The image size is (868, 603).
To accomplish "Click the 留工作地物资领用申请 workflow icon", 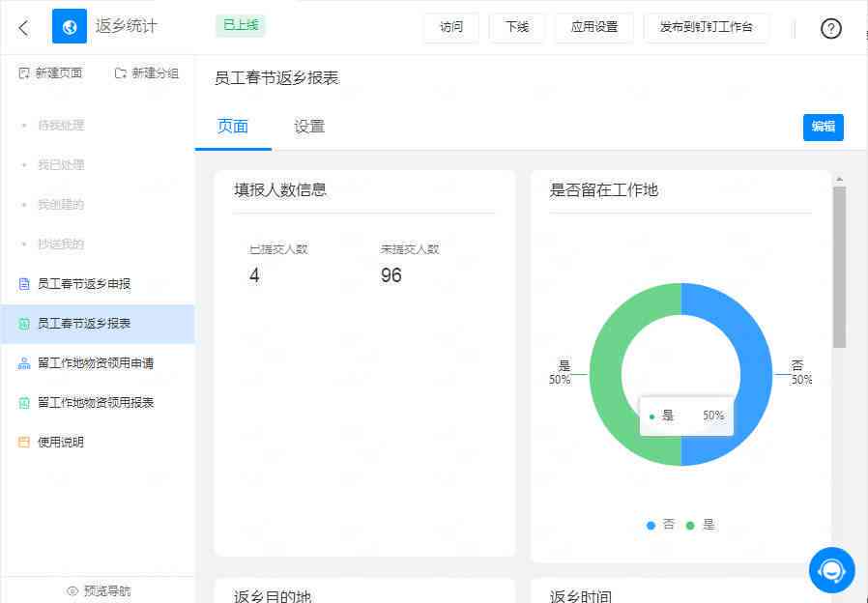I will (24, 363).
